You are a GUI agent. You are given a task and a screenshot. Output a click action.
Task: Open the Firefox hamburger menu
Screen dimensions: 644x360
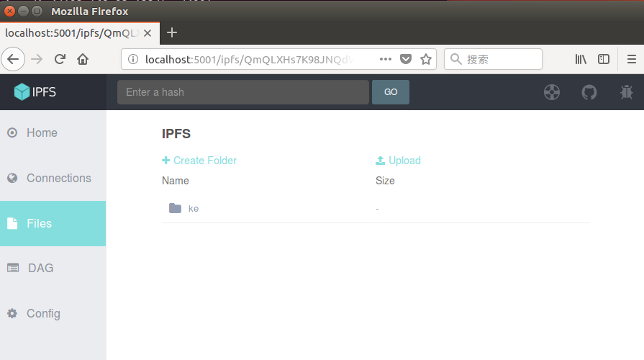tap(632, 59)
